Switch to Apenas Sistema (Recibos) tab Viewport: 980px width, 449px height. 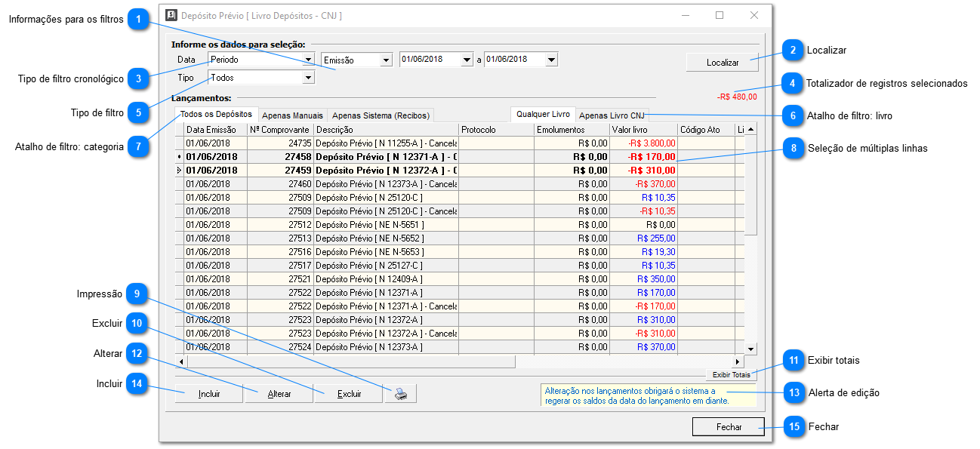tap(381, 115)
